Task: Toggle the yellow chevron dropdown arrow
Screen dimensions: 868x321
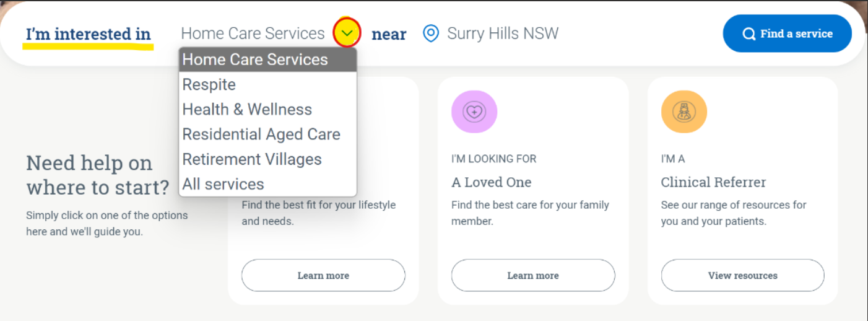Action: tap(347, 33)
